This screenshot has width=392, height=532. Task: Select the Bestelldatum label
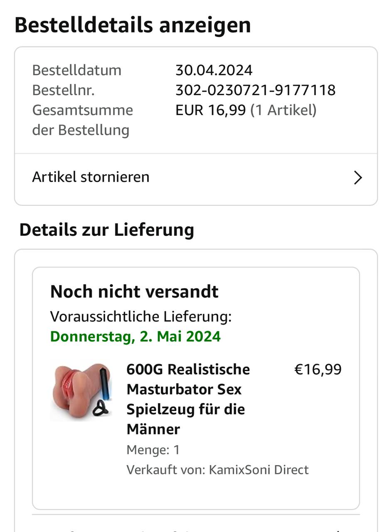tap(77, 70)
